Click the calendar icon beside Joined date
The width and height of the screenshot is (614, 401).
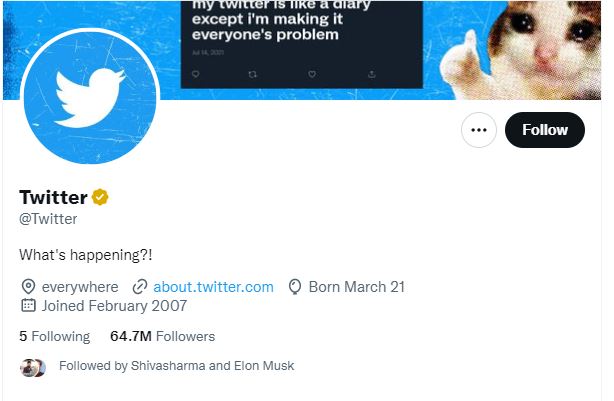[x=28, y=306]
